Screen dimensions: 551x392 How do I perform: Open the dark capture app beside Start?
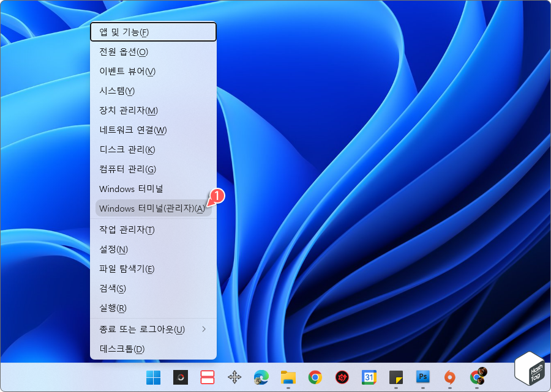coord(179,378)
